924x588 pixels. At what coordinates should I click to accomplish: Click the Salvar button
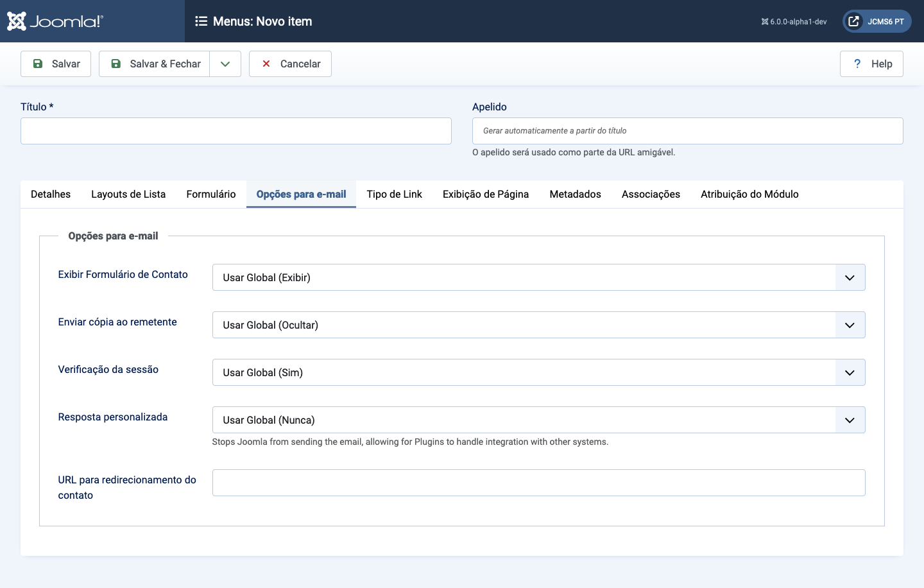pyautogui.click(x=56, y=64)
